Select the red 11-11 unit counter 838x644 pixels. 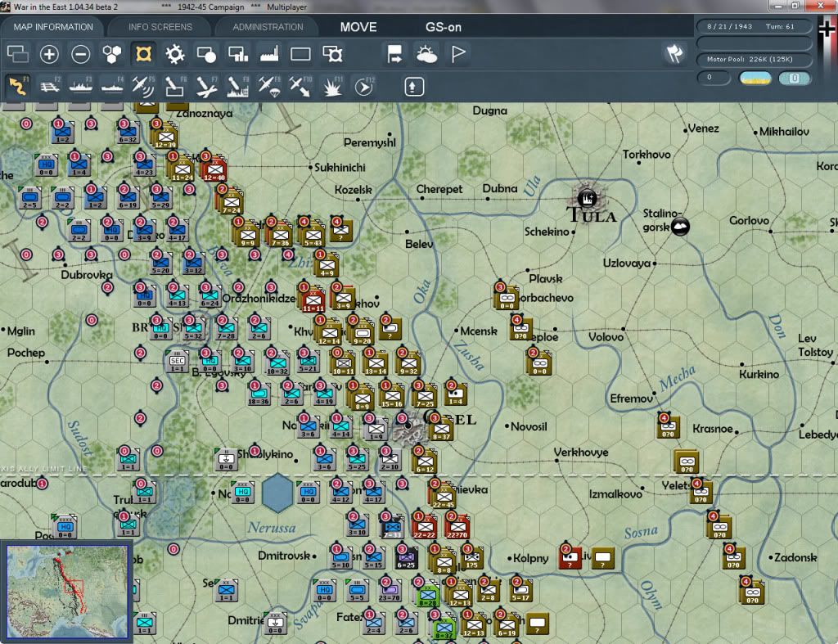pyautogui.click(x=313, y=300)
